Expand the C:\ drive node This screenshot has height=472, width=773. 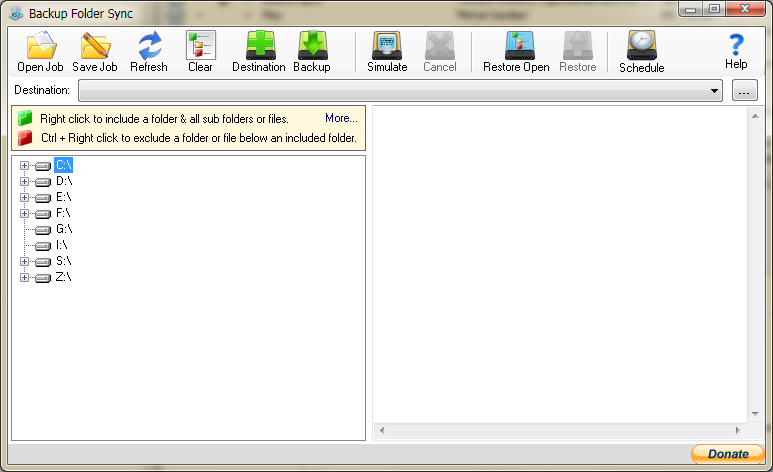[24, 165]
